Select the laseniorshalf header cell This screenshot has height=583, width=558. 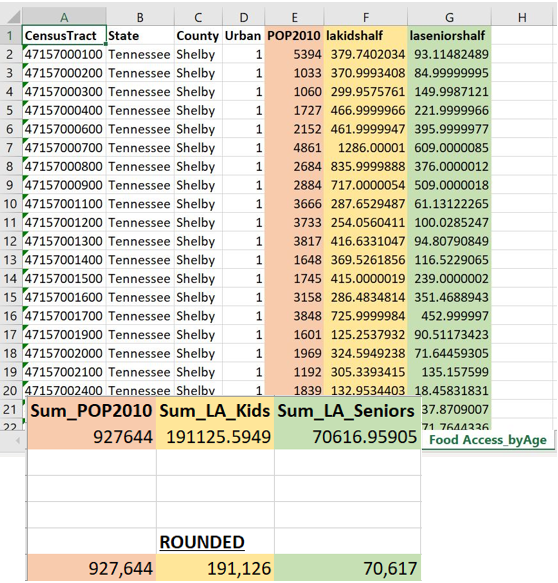coord(449,36)
